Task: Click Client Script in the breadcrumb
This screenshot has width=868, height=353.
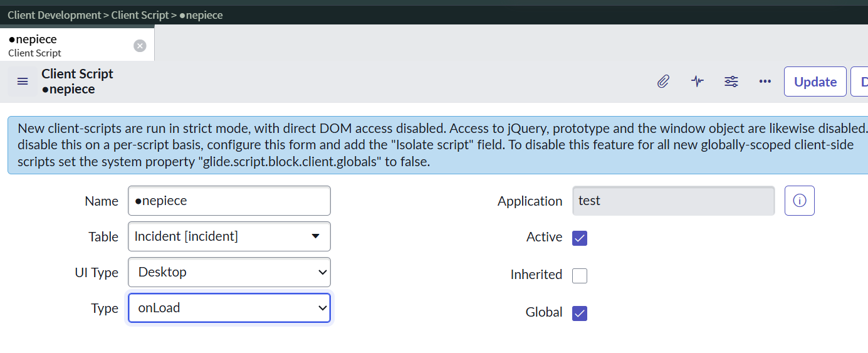Action: click(140, 15)
